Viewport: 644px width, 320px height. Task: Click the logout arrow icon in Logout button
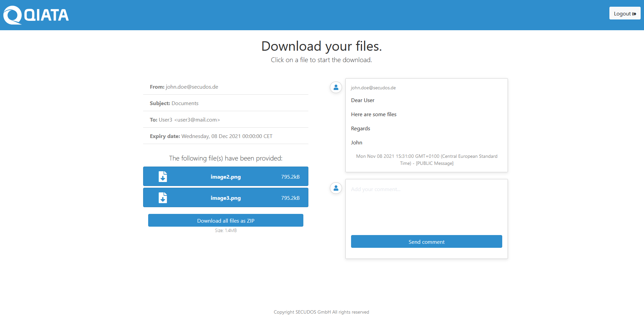tap(635, 13)
